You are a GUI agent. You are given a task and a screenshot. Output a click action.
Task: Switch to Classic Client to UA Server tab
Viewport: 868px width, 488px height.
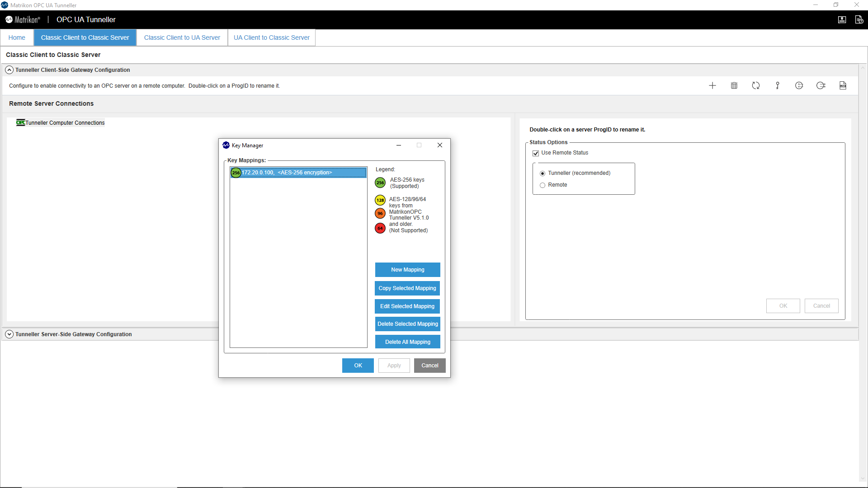pyautogui.click(x=182, y=38)
